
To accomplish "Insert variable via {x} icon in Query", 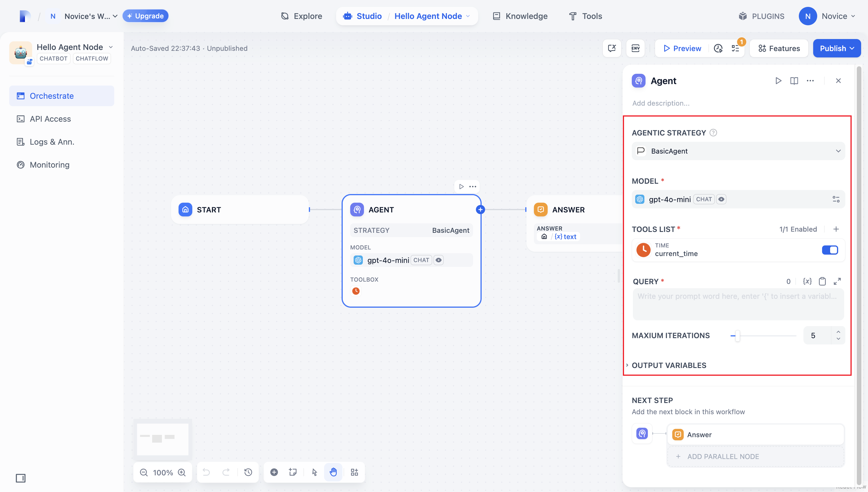I will coord(807,281).
